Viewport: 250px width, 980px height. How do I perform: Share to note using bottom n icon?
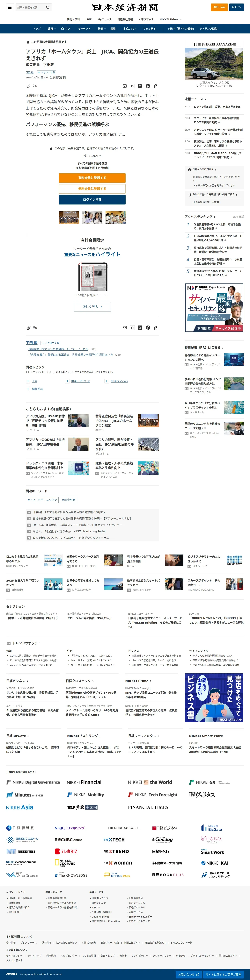pos(132,328)
